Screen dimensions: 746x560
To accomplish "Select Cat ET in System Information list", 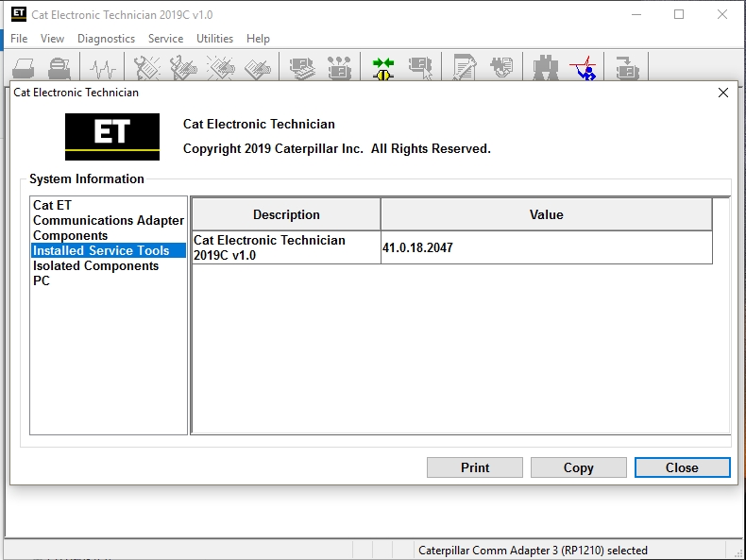I will tap(52, 205).
